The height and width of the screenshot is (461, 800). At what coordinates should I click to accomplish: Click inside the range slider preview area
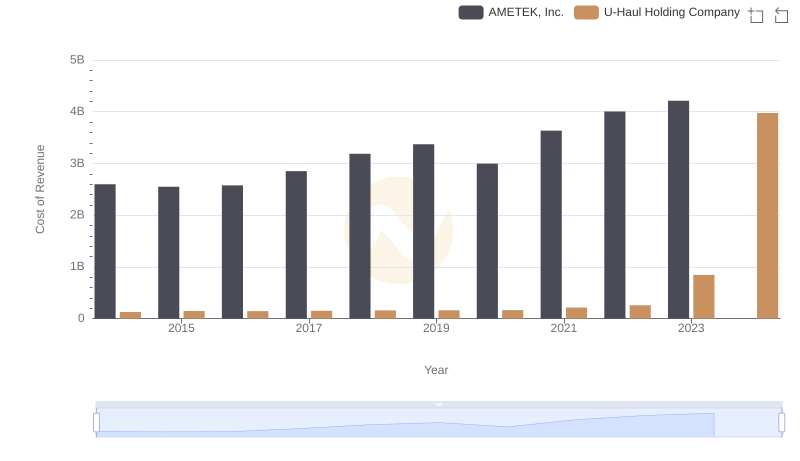click(x=400, y=424)
